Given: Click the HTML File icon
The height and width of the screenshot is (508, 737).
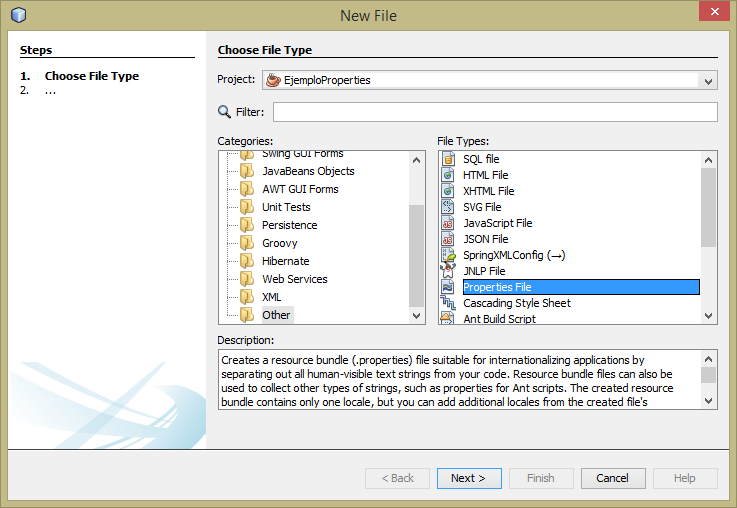Looking at the screenshot, I should (448, 175).
